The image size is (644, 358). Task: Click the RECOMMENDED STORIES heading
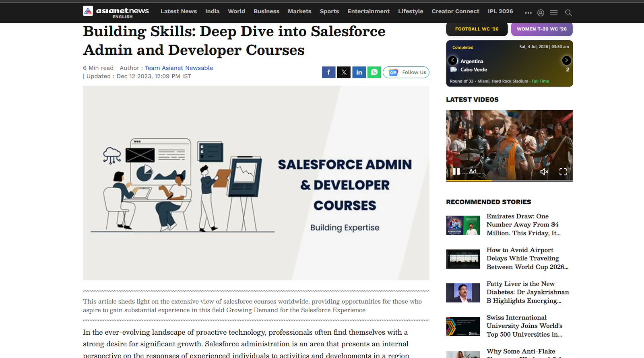coord(489,202)
